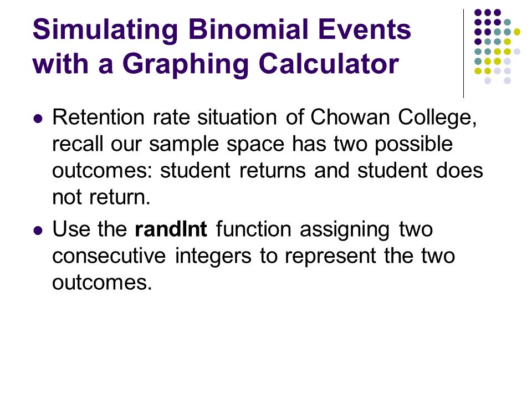Click the vertical divider line beside title
Image resolution: width=532 pixels, height=399 pixels.
463,54
